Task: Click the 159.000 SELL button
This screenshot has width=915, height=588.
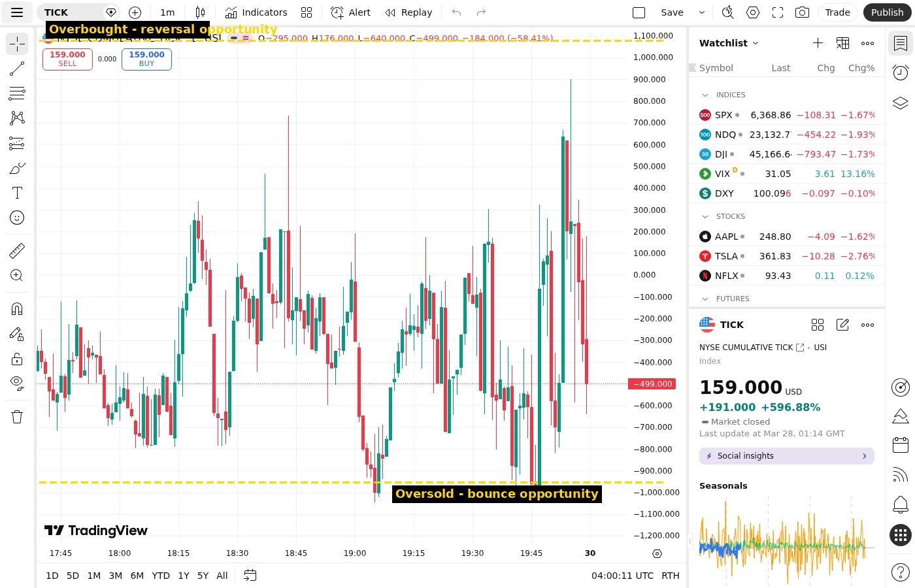Action: [x=67, y=59]
